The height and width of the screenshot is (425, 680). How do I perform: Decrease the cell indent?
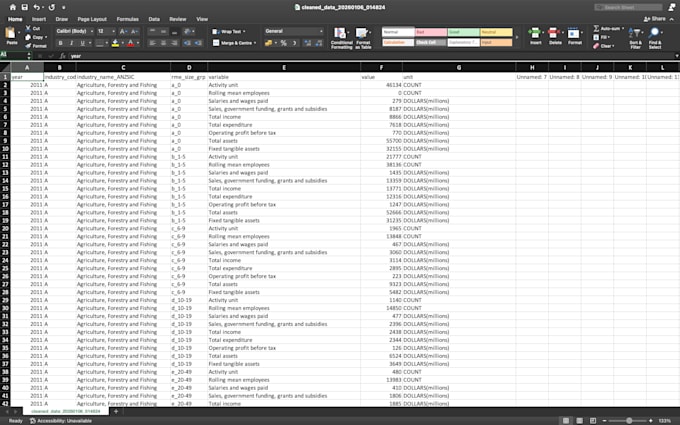click(187, 43)
